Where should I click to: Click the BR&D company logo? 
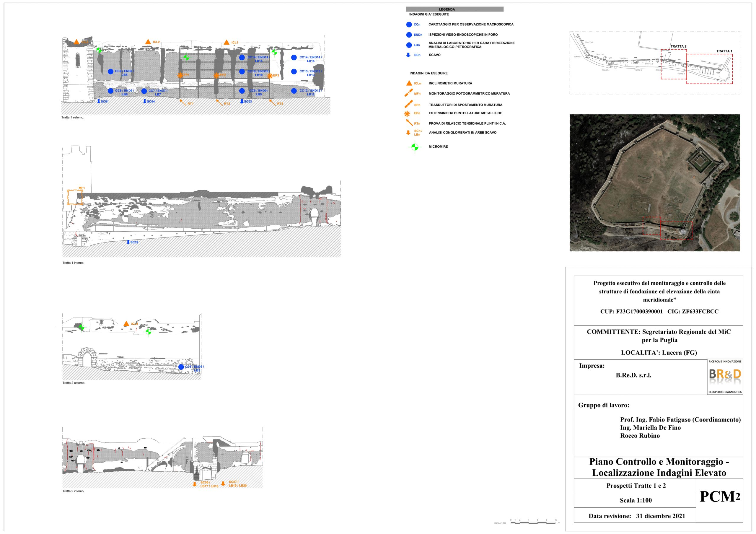point(725,376)
